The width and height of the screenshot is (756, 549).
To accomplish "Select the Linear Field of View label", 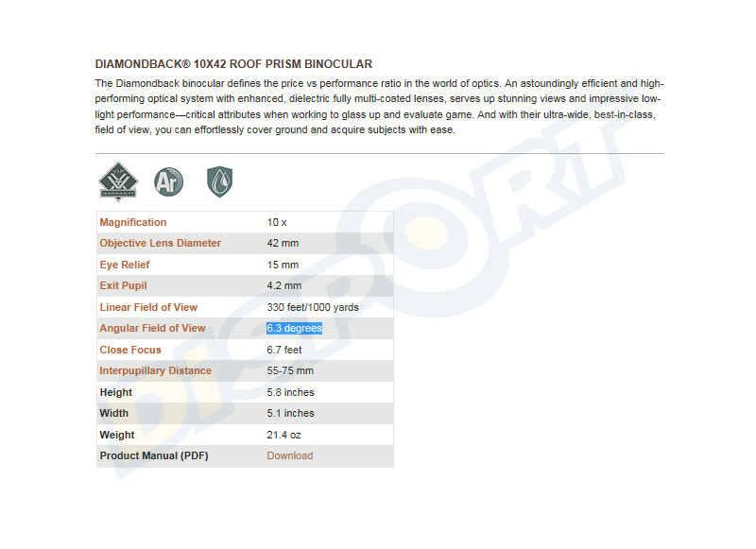I will [x=148, y=307].
